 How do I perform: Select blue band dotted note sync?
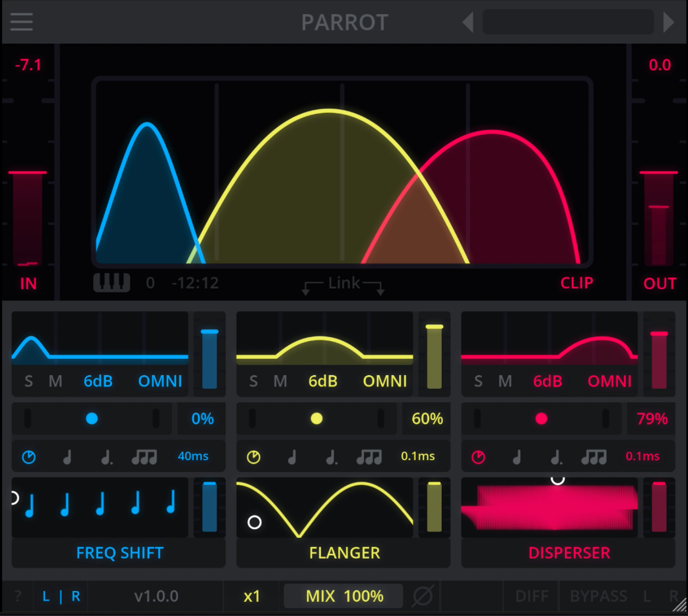[x=106, y=457]
